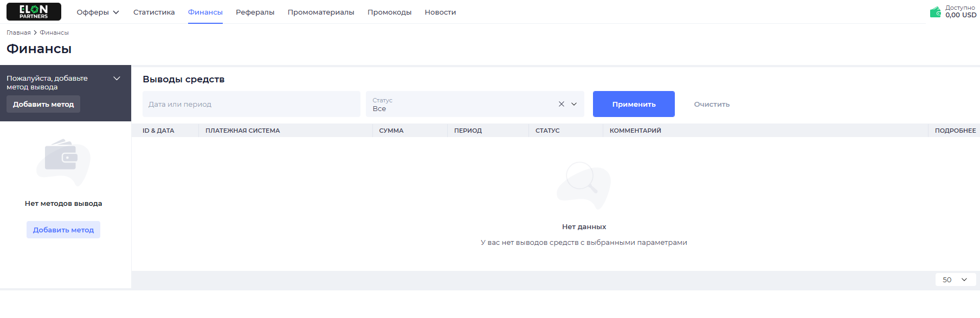
Task: Click the Elon Partners logo
Action: point(34,12)
